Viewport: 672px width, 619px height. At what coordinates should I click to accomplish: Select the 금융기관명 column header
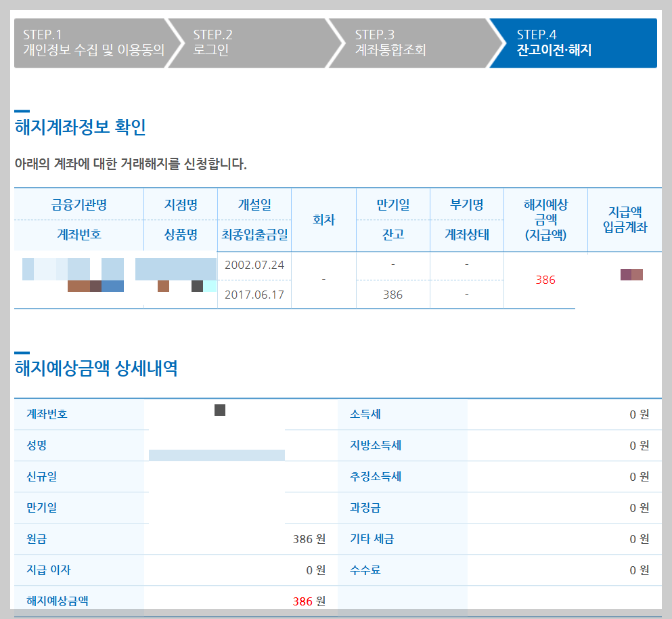pyautogui.click(x=80, y=205)
